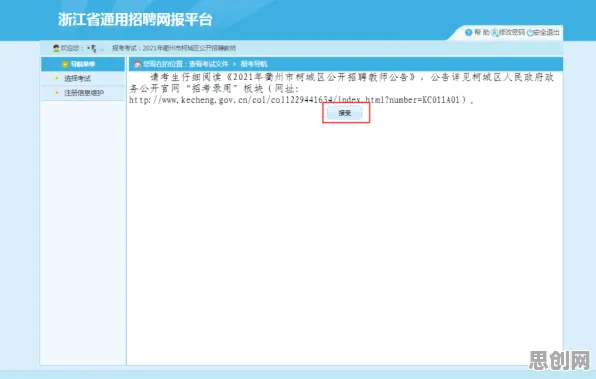This screenshot has width=596, height=379.
Task: Click the kecheng.gov.cn URL text
Action: point(295,100)
